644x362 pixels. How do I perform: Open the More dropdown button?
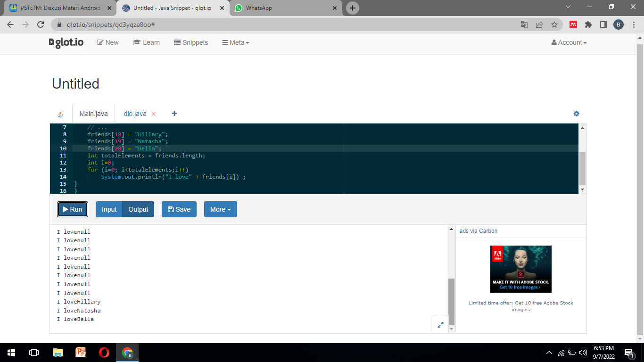click(220, 209)
